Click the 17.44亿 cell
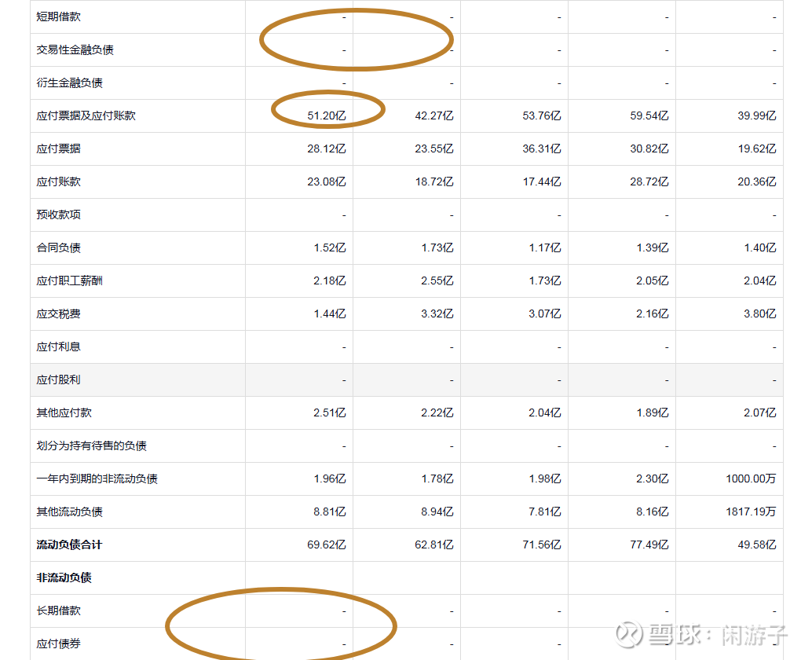The width and height of the screenshot is (812, 660). pos(542,181)
